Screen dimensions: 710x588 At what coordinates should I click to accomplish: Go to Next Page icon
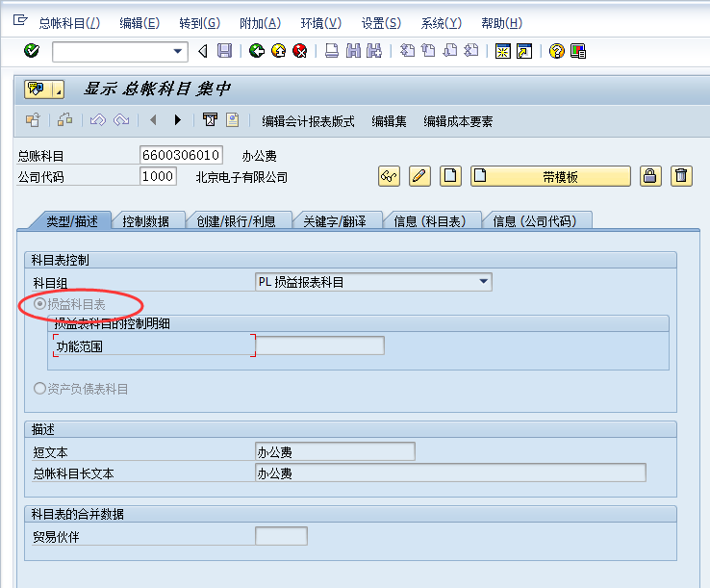click(449, 51)
